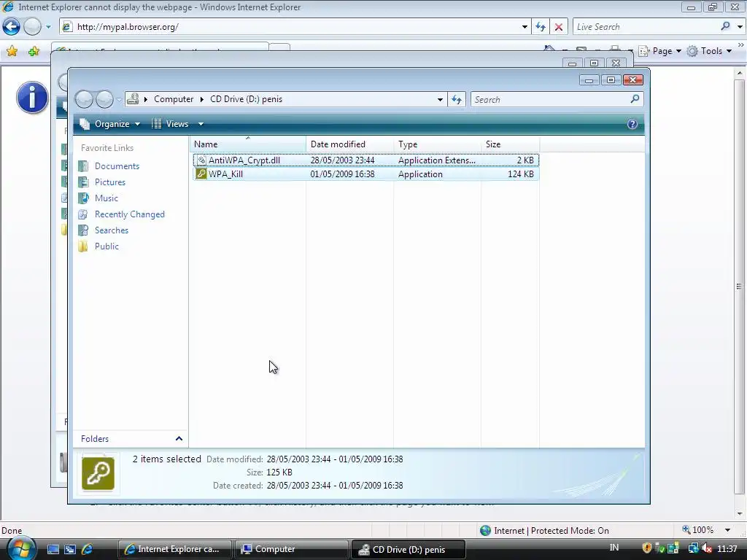Open Pictures in Favorite Links

[x=109, y=182]
